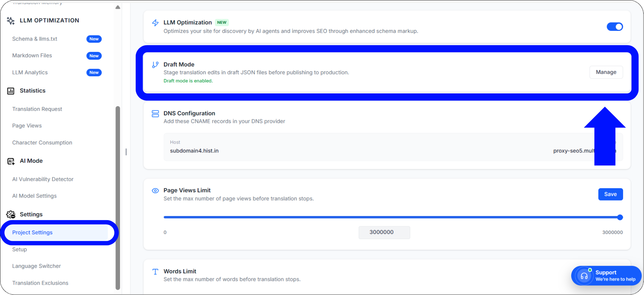Click the Manage button for Draft Mode
Screen dimensions: 644x295
pyautogui.click(x=606, y=72)
